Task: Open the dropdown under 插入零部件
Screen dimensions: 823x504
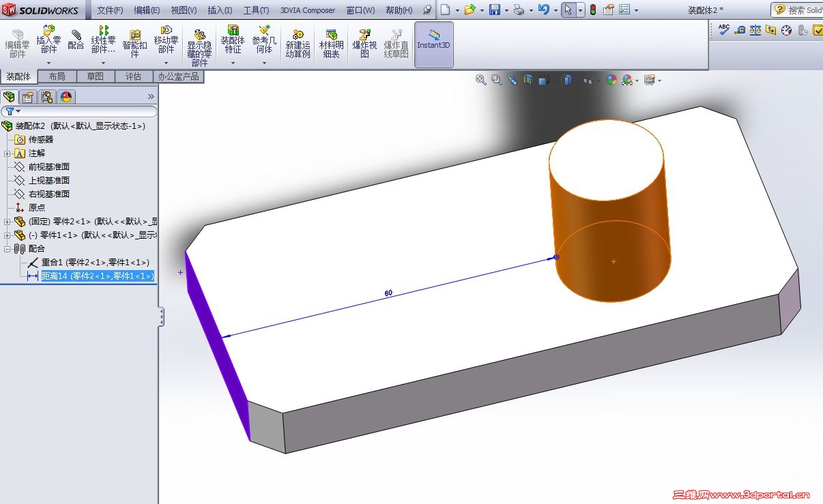Action: point(49,63)
